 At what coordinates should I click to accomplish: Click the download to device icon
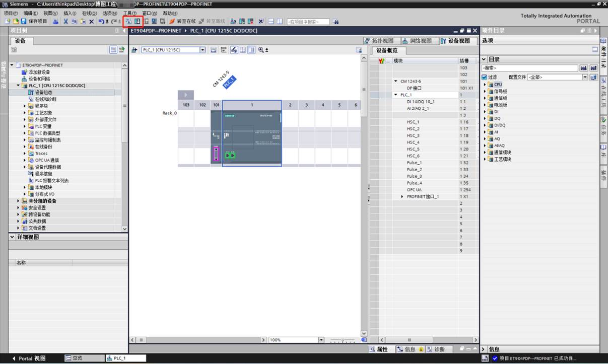(137, 22)
